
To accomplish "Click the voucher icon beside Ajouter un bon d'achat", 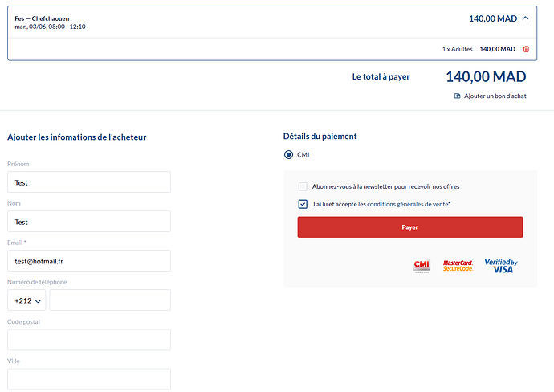I will (457, 96).
